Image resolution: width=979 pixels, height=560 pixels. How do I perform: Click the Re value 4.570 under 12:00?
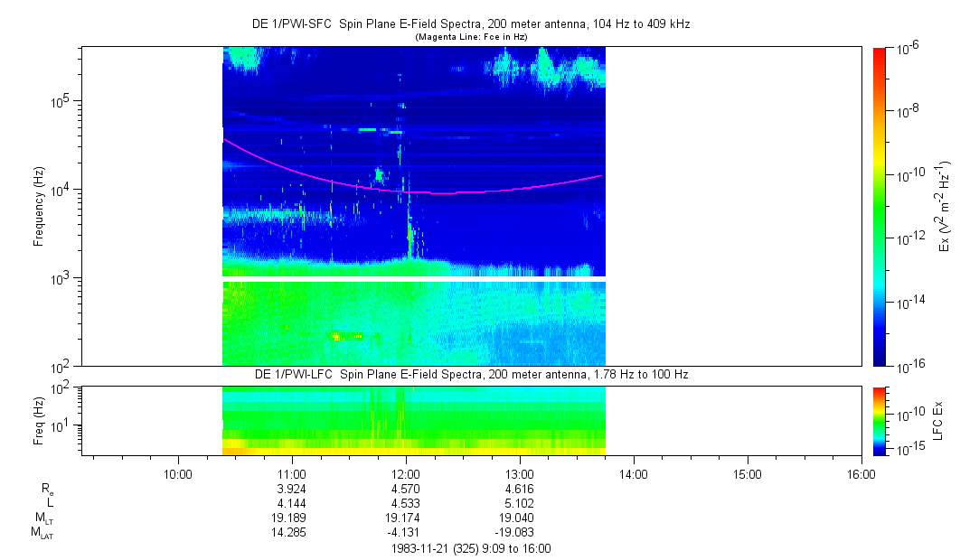(x=405, y=488)
